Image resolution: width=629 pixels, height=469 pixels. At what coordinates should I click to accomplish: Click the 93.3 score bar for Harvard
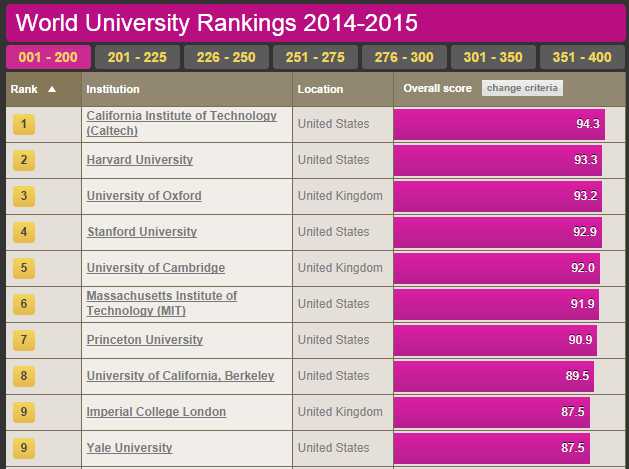(x=498, y=160)
